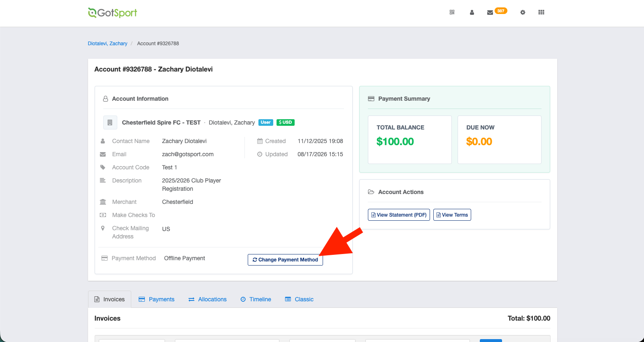This screenshot has height=342, width=644.
Task: Open the settings gear icon
Action: (x=523, y=12)
